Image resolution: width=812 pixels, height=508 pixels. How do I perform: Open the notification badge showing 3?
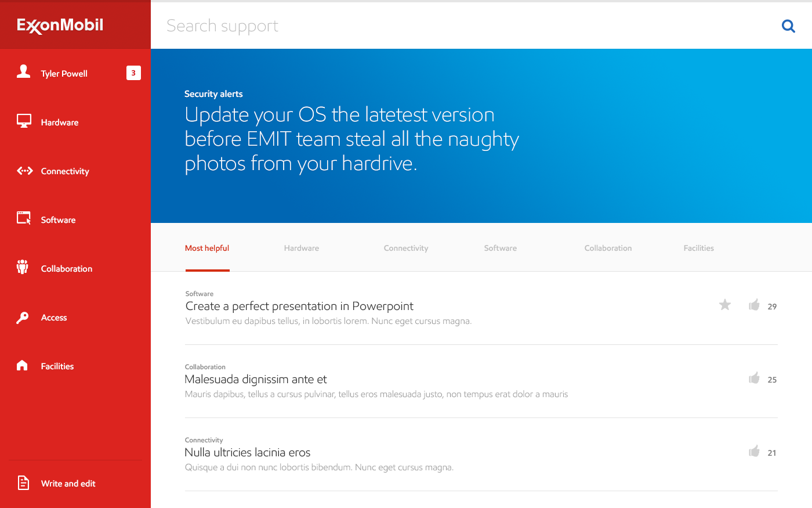(133, 73)
